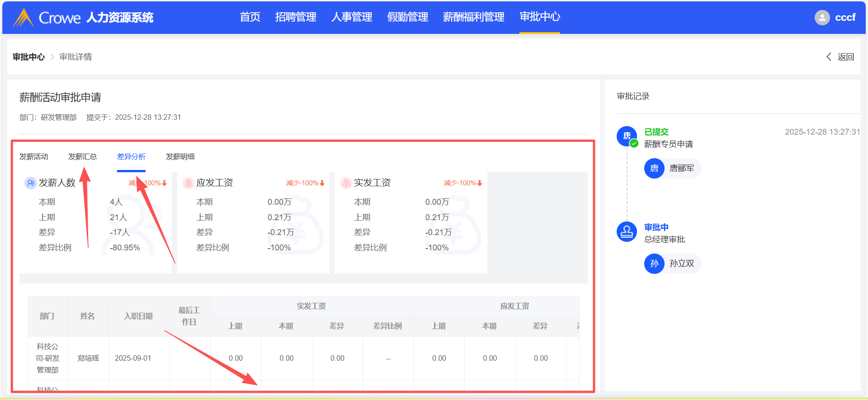Click the Crowe logo icon
This screenshot has width=868, height=400.
(24, 18)
